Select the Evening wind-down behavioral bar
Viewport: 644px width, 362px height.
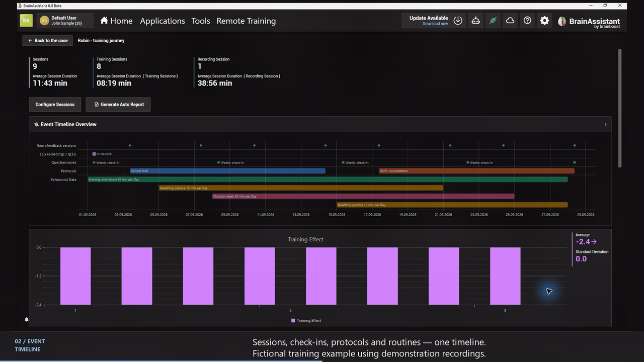(328, 179)
